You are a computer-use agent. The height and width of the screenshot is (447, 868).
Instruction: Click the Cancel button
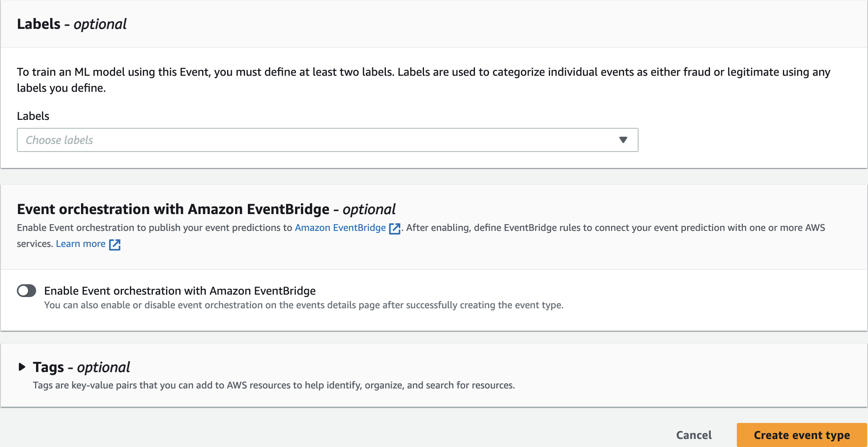(x=694, y=435)
